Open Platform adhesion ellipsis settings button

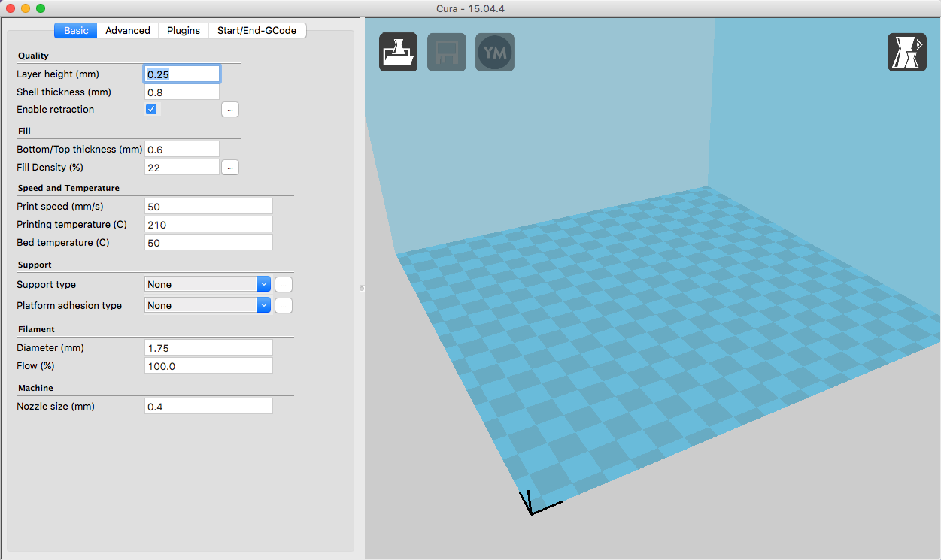(283, 306)
